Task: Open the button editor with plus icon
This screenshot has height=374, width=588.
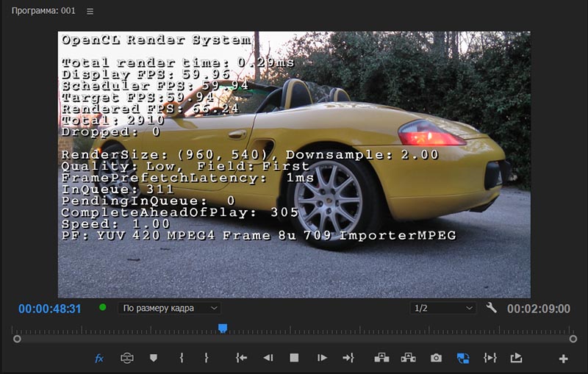Action: pos(563,359)
